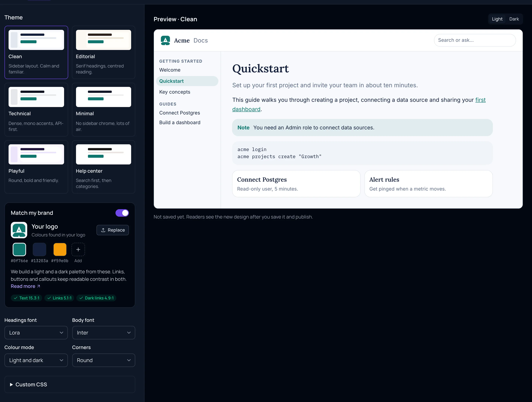Click the plus icon to add a colour
532x402 pixels.
pos(78,249)
